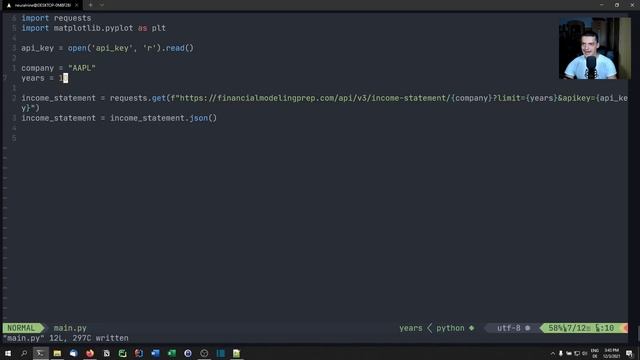Click the income_statement.json() call
640x360 pixels.
(163, 118)
